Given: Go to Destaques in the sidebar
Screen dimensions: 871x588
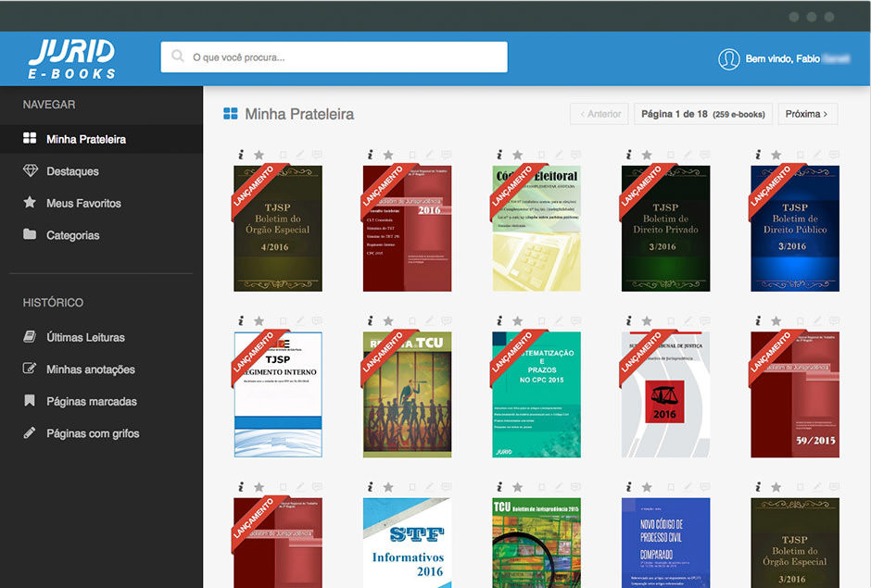Looking at the screenshot, I should tap(72, 171).
